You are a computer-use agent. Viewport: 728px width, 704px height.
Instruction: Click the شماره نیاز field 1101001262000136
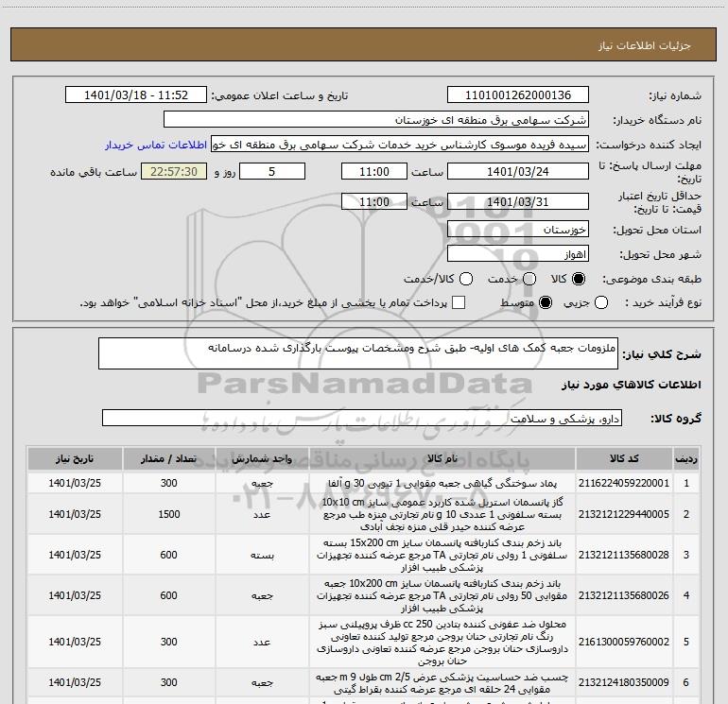click(x=517, y=96)
